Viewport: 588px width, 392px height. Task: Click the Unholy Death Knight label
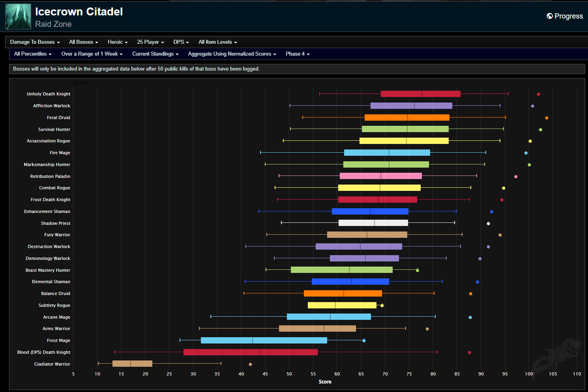pos(49,94)
